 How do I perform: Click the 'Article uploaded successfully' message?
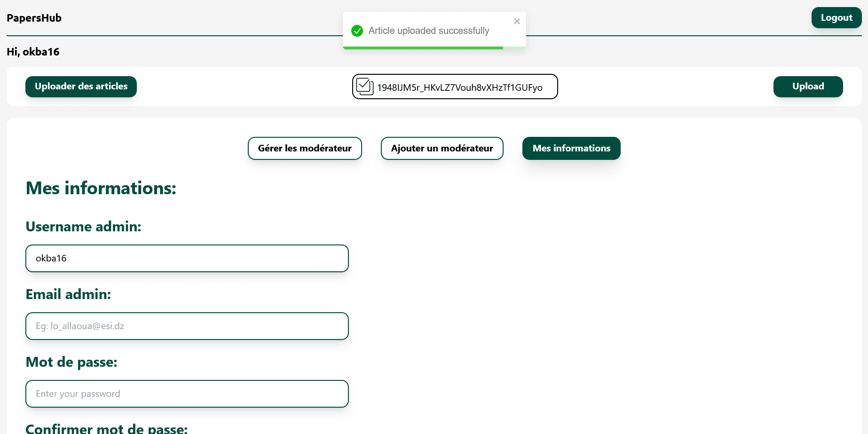coord(429,31)
